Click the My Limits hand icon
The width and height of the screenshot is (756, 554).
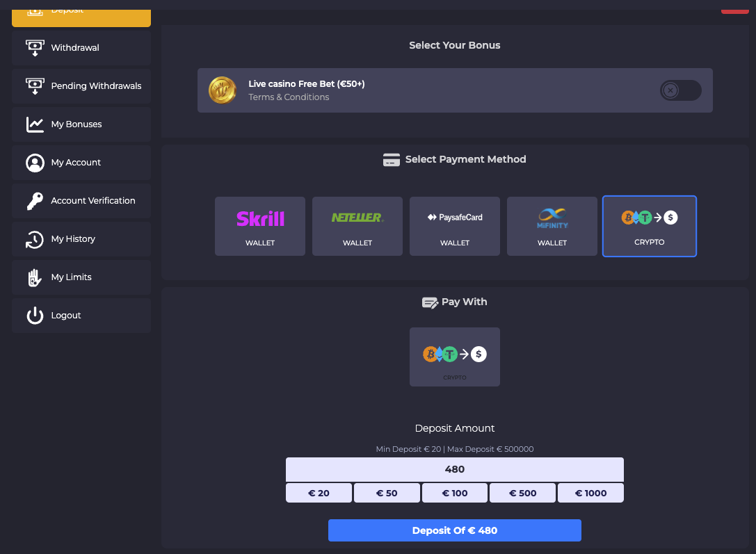[35, 277]
